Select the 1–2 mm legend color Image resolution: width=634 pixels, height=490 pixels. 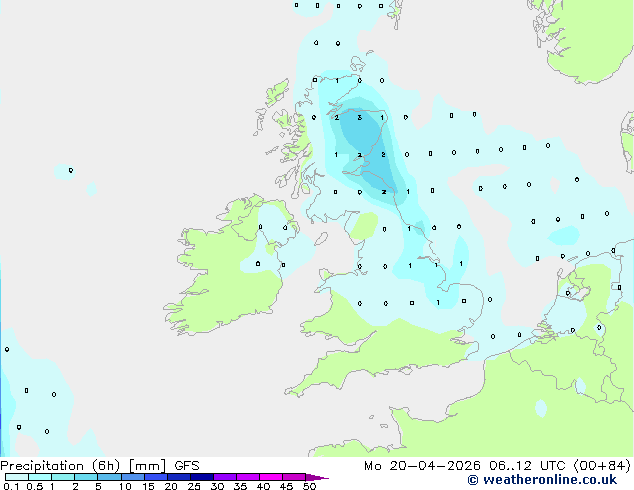click(63, 477)
